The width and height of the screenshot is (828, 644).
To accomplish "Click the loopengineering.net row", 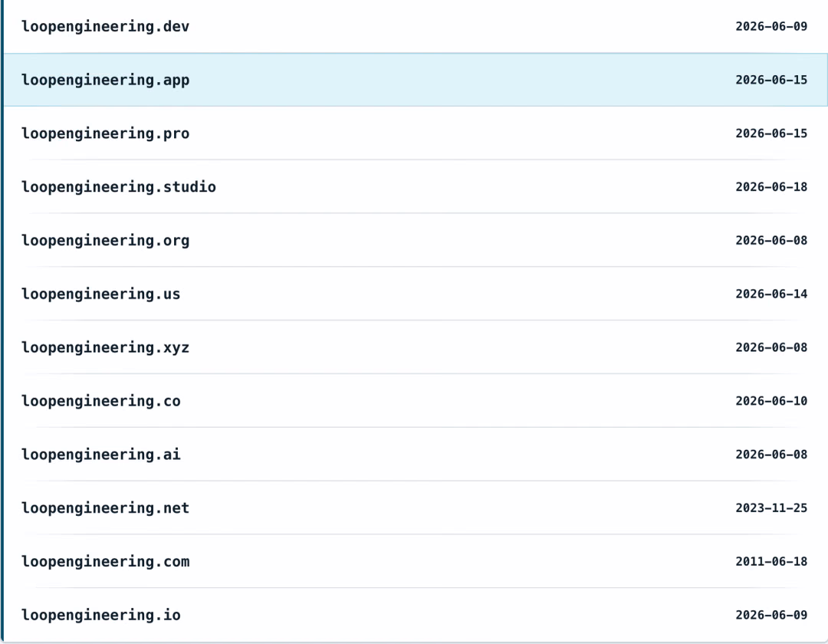I will click(416, 508).
